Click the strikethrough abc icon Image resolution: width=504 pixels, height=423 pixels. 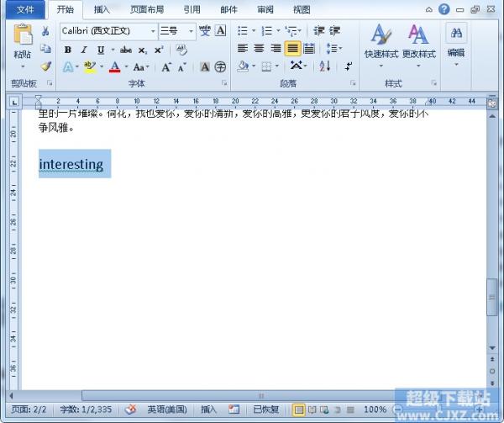tap(126, 50)
